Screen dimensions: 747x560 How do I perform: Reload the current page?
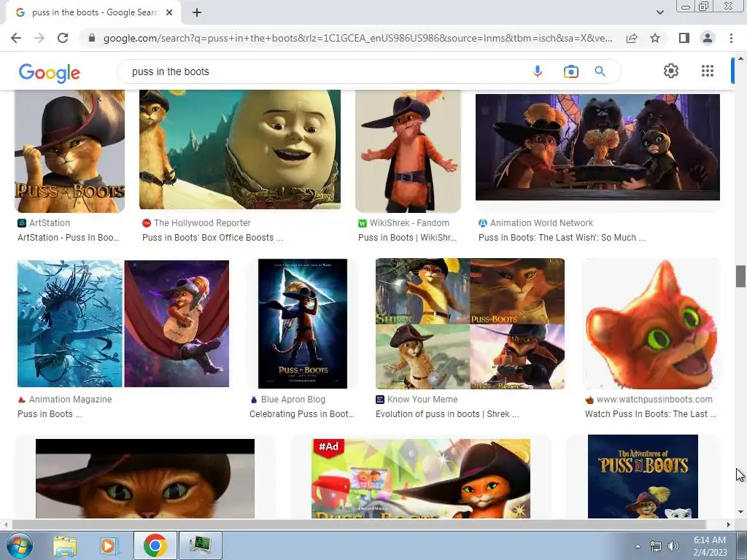[63, 38]
